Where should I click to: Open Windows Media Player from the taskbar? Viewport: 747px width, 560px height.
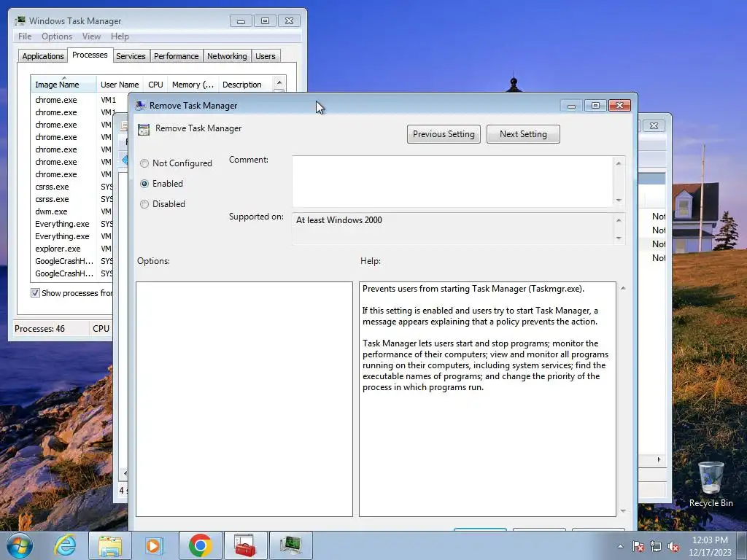153,545
